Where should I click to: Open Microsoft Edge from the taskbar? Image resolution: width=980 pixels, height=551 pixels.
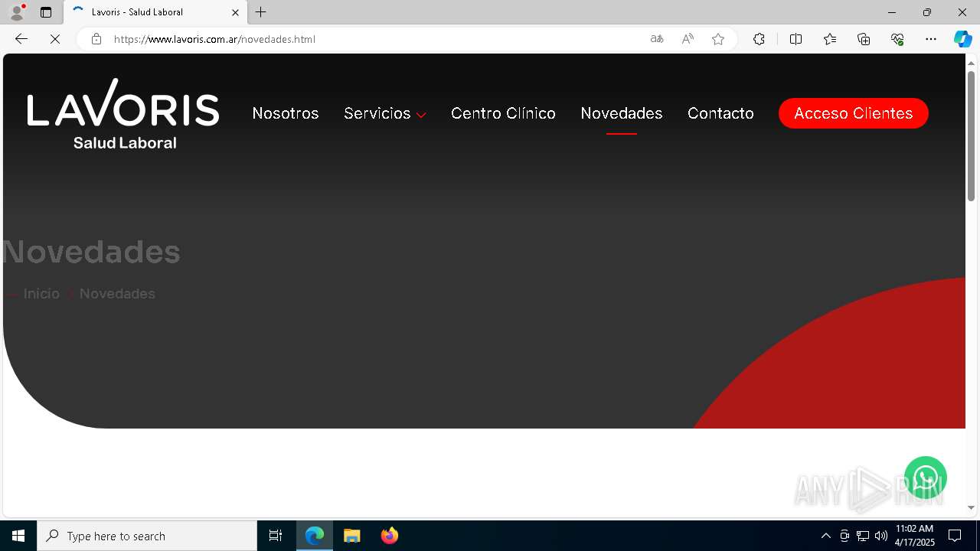315,536
